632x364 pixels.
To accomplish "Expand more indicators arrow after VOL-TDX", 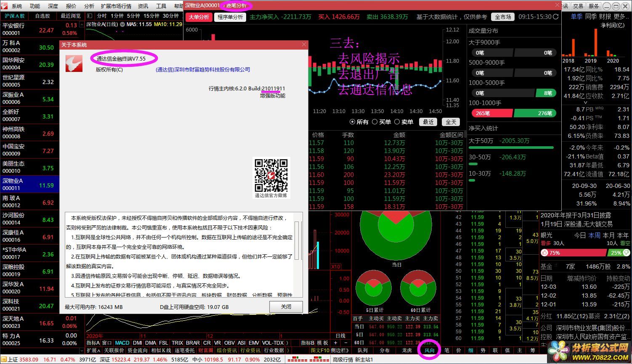I will pyautogui.click(x=287, y=343).
